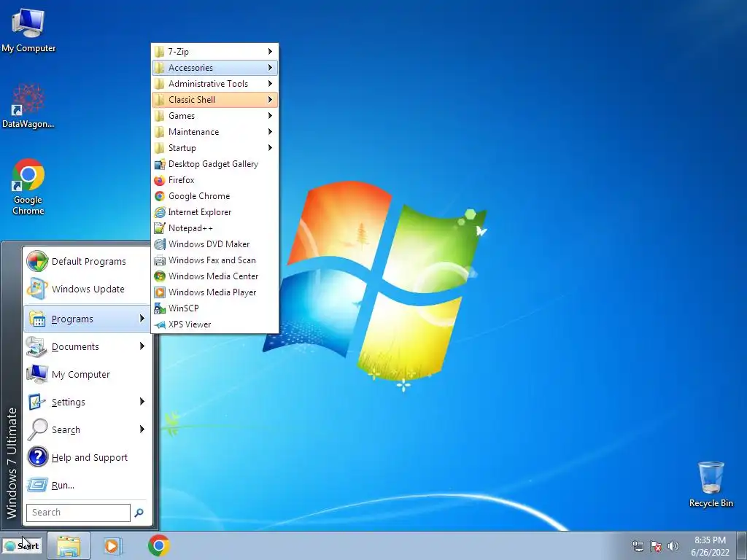Click the Start button on taskbar
Image resolution: width=747 pixels, height=560 pixels.
(x=23, y=545)
